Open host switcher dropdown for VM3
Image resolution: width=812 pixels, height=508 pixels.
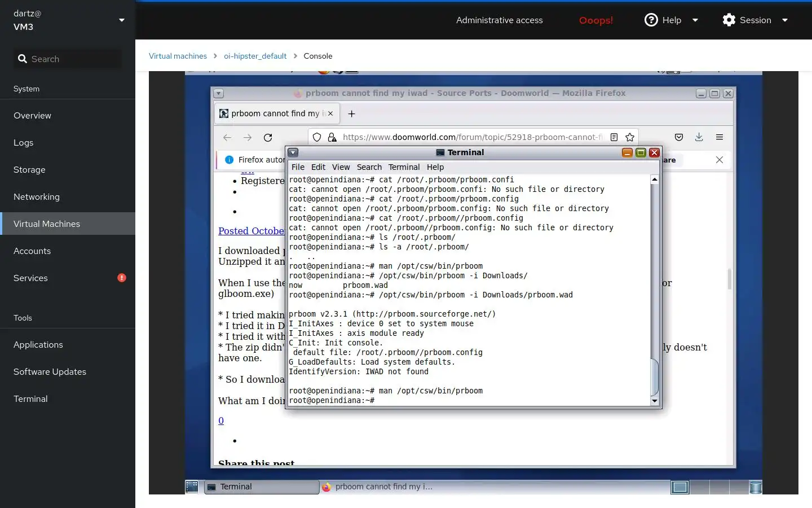[121, 20]
